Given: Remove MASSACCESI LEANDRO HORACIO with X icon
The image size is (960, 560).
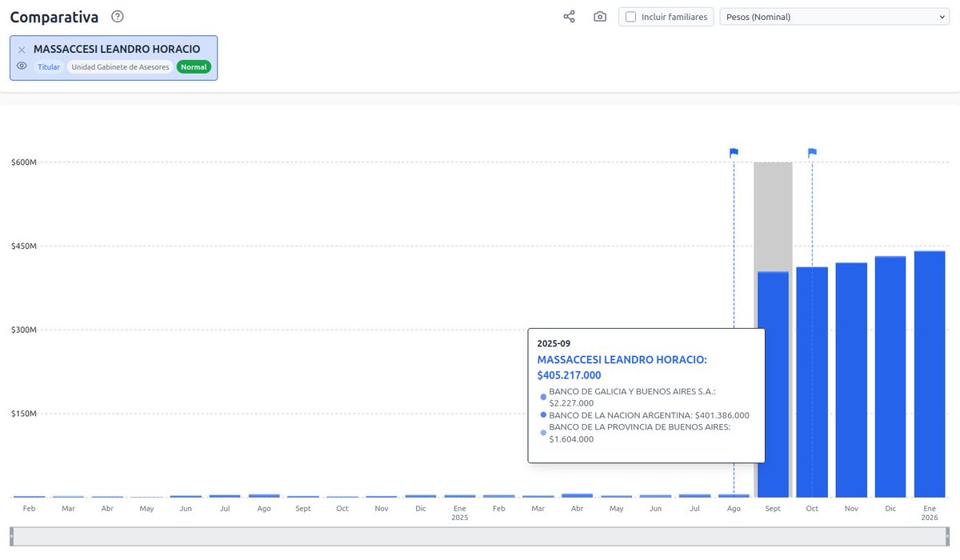Looking at the screenshot, I should [x=22, y=50].
